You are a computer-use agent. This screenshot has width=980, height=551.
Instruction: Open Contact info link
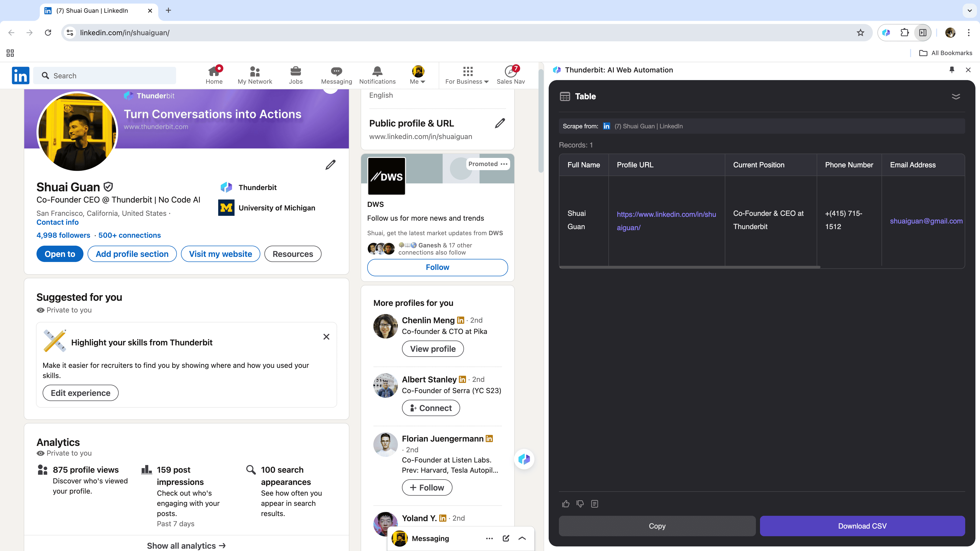pos(57,222)
